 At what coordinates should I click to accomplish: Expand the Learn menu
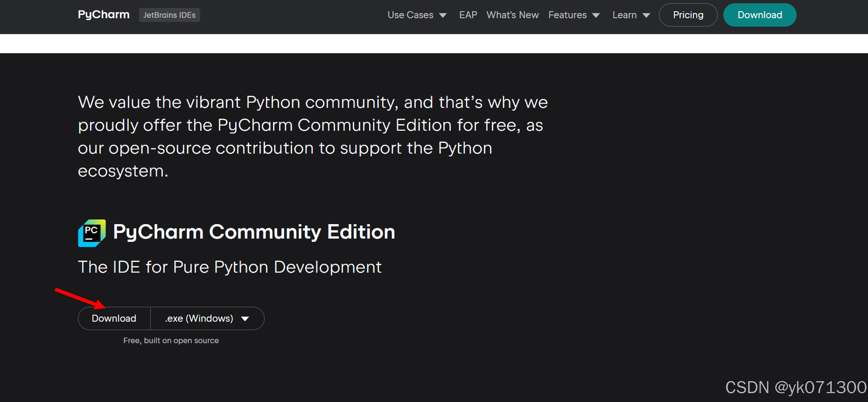pos(624,15)
